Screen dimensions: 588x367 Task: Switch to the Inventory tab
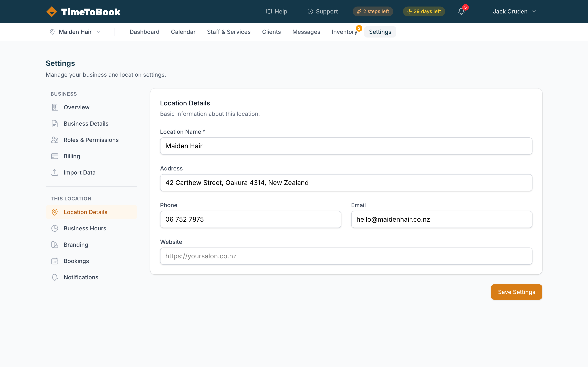tap(344, 32)
